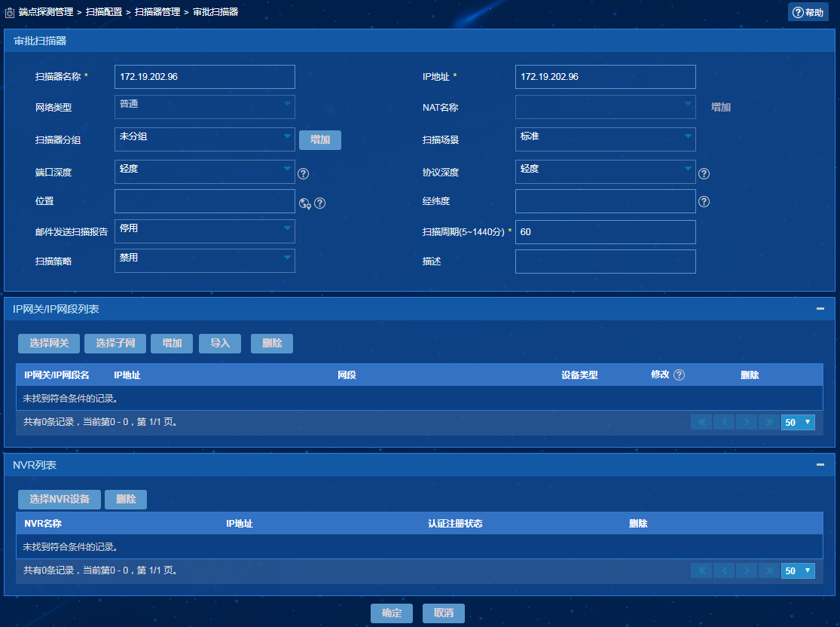Go to last page in IP网段 list

tap(769, 422)
